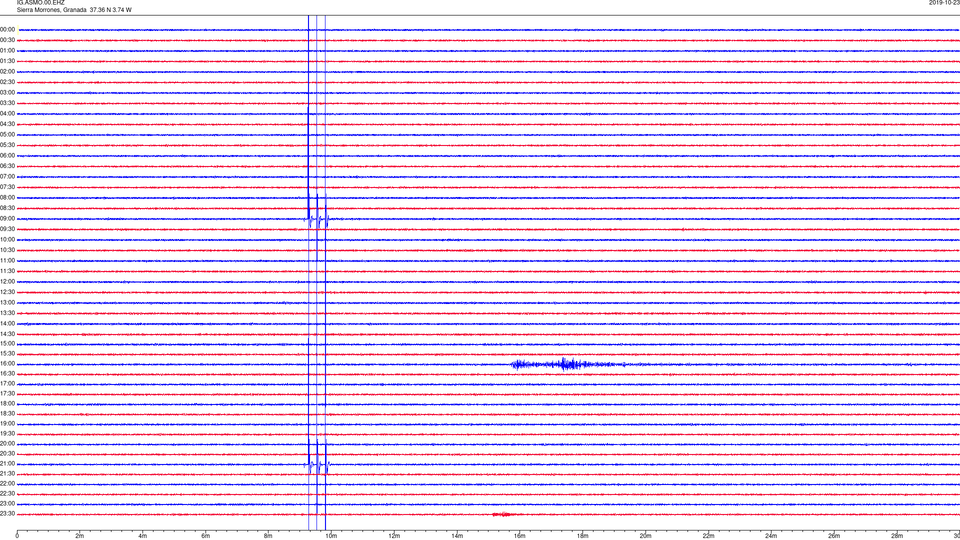The width and height of the screenshot is (960, 540).
Task: Select the 07:30 row label
Action: [7, 187]
